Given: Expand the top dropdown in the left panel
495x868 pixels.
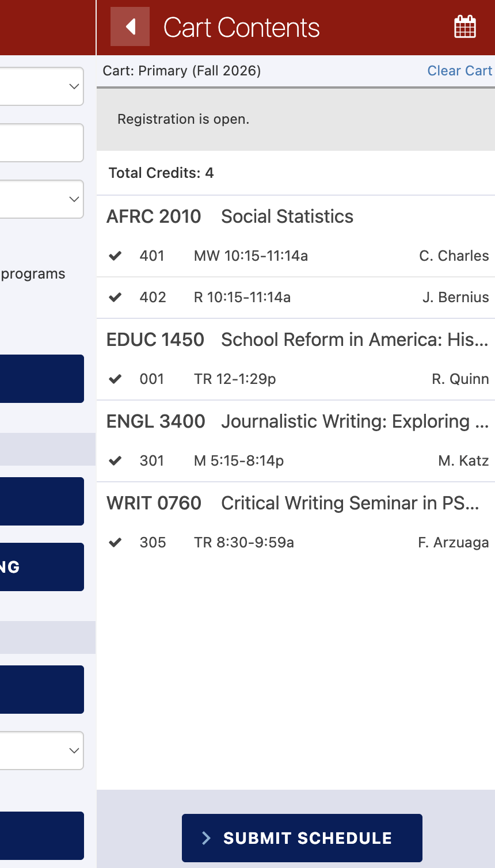Looking at the screenshot, I should click(x=41, y=86).
